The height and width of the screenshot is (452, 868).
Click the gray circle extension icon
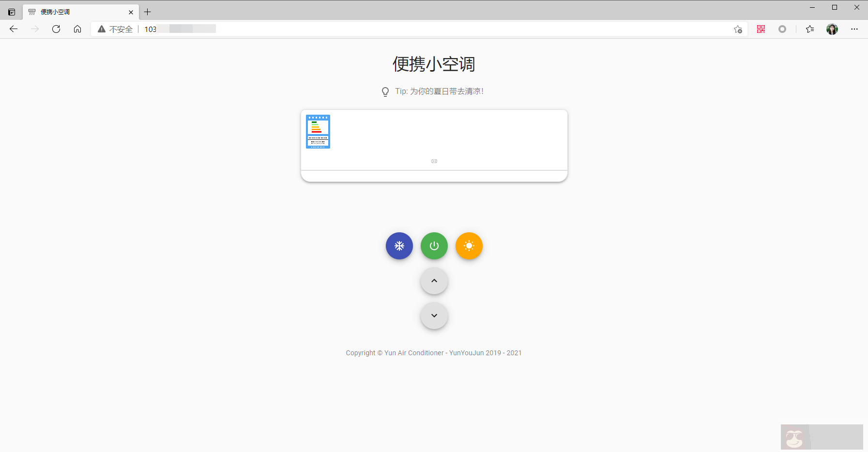tap(781, 29)
